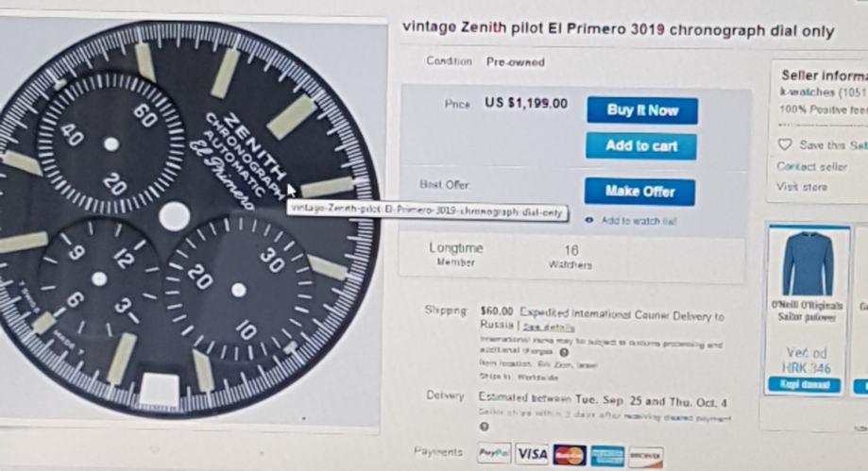
Task: Select the Discover payment icon
Action: click(x=645, y=458)
